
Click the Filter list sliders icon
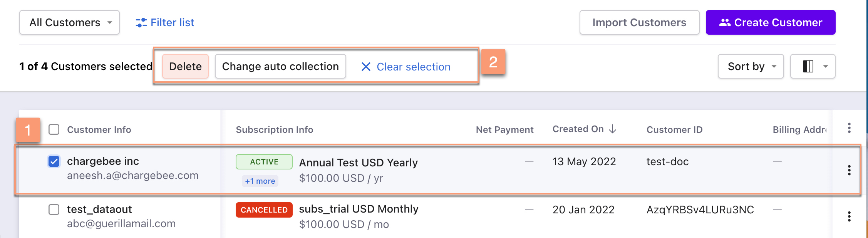(141, 23)
